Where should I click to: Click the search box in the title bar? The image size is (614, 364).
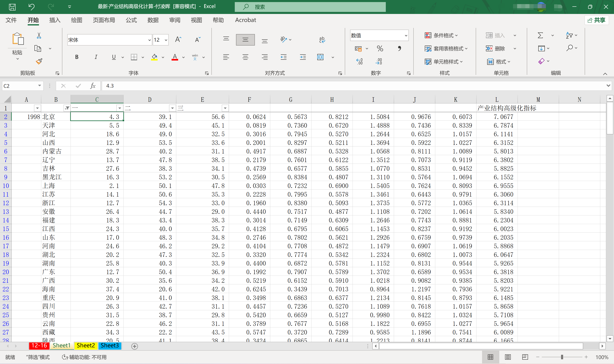[310, 7]
